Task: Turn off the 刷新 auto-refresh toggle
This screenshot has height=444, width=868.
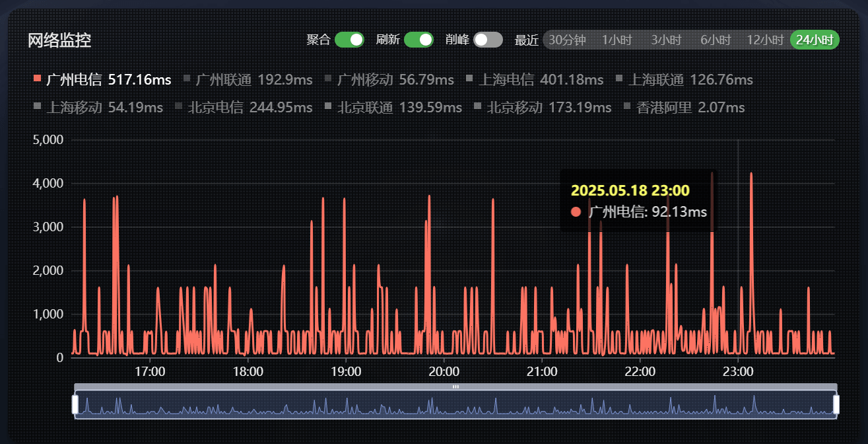Action: coord(418,40)
